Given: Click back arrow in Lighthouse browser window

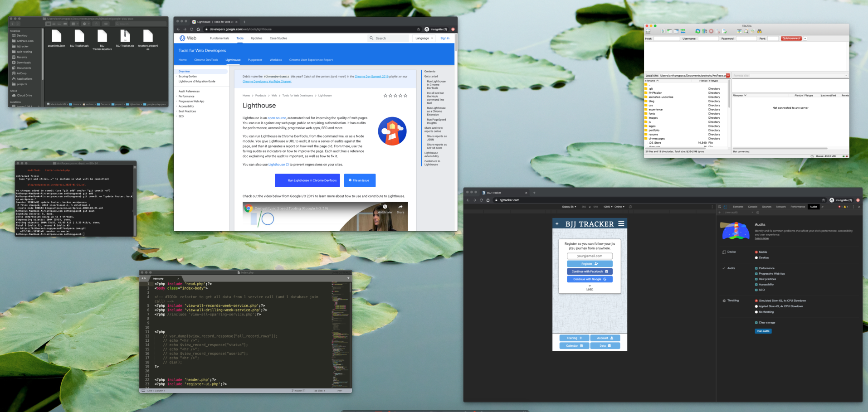Looking at the screenshot, I should pyautogui.click(x=178, y=29).
